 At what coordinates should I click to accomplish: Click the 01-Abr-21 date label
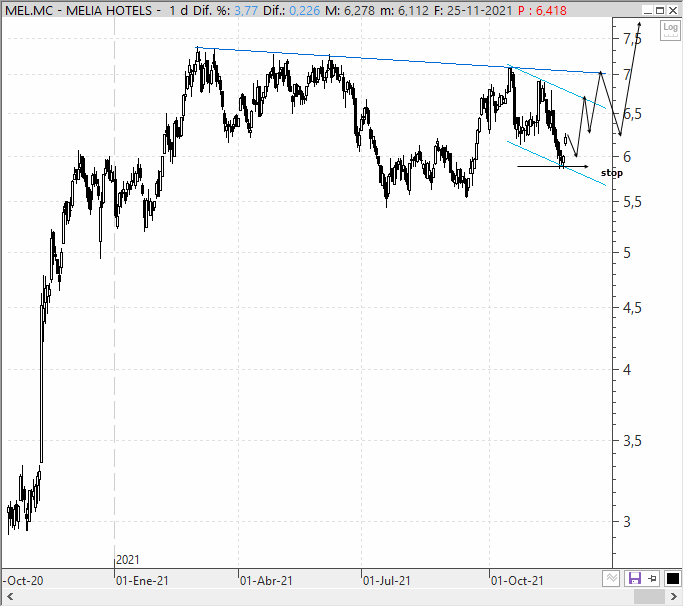coord(266,581)
